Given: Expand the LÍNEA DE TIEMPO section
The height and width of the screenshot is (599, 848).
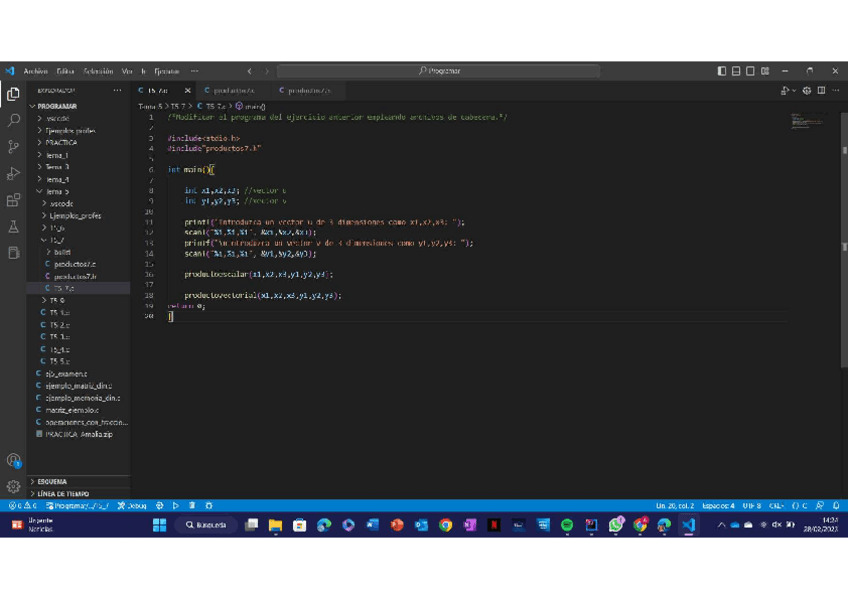Looking at the screenshot, I should 62,493.
